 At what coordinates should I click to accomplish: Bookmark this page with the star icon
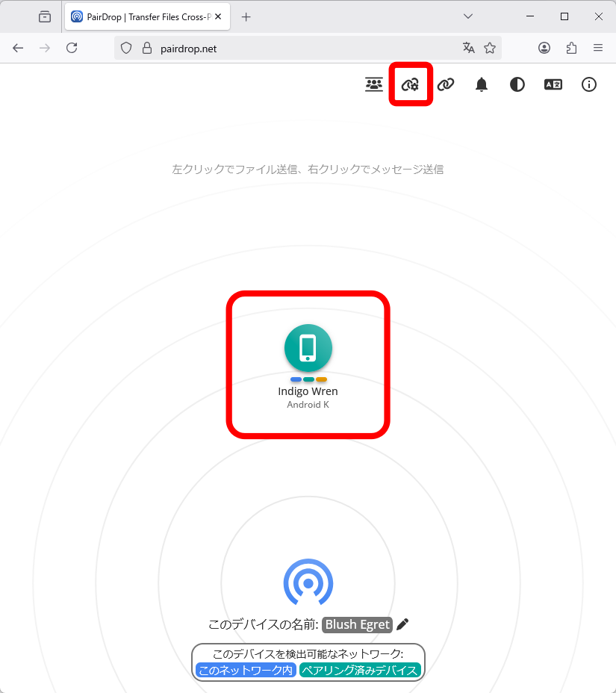490,48
